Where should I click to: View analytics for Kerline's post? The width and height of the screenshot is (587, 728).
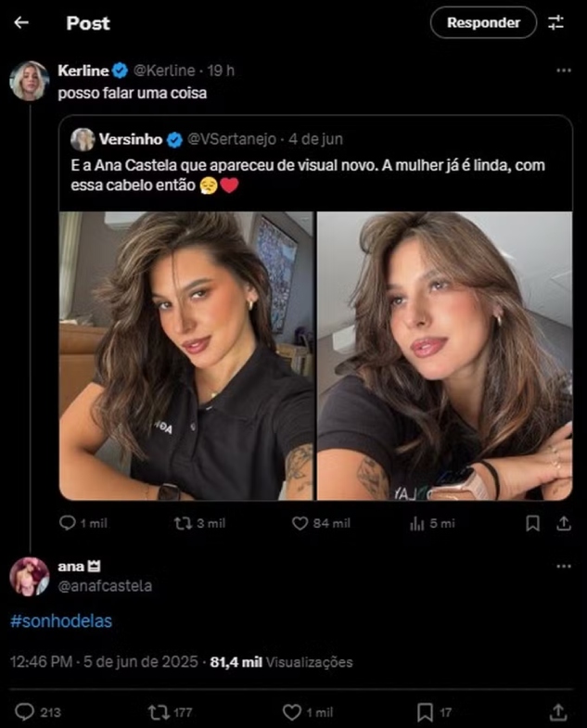pyautogui.click(x=417, y=524)
